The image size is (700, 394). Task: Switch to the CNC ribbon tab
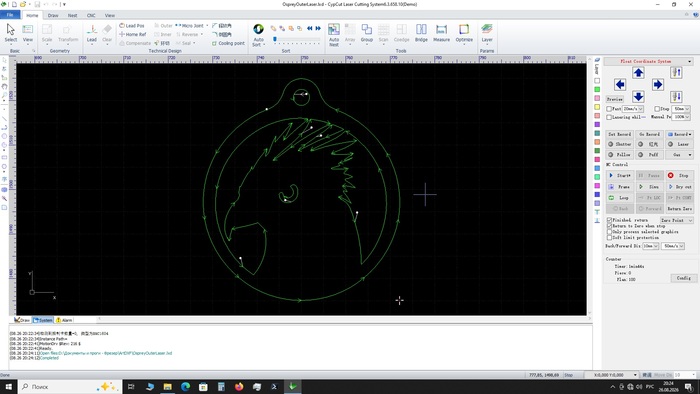(x=91, y=15)
